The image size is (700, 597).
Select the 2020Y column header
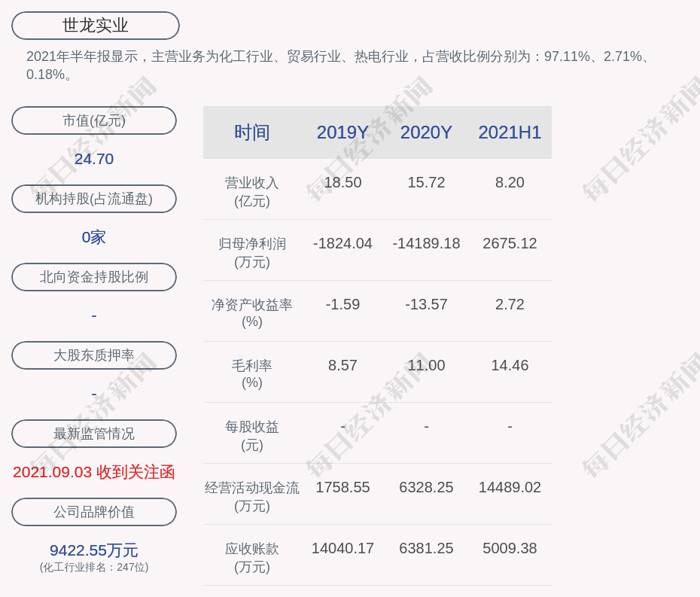426,132
